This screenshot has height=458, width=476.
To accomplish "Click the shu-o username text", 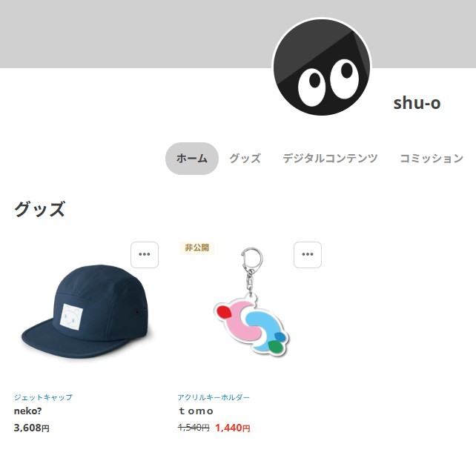I will [417, 103].
